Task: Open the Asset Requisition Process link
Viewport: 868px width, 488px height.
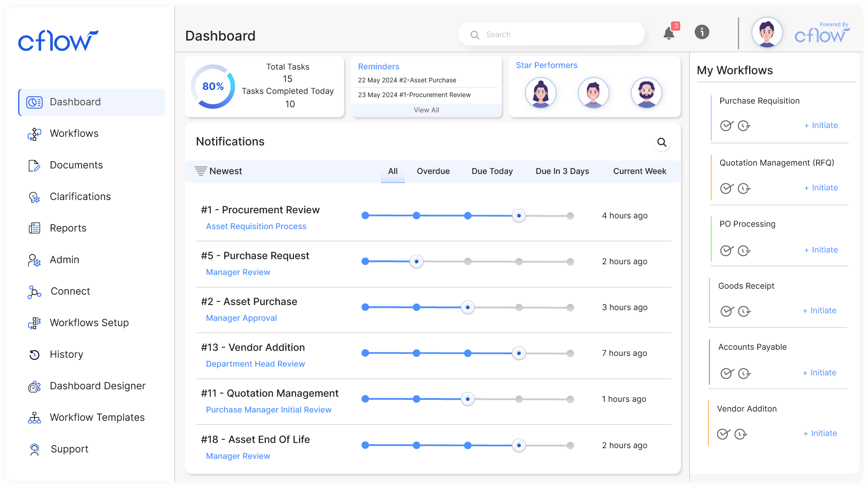Action: (256, 226)
